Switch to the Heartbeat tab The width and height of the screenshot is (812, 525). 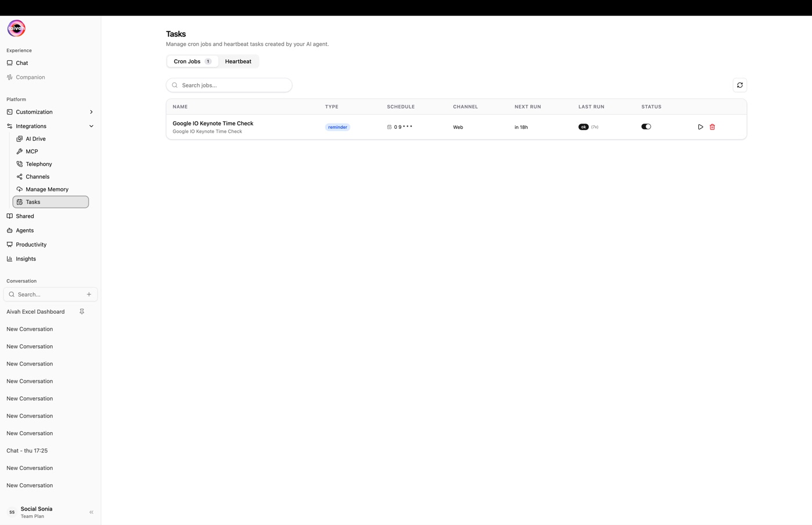click(238, 61)
